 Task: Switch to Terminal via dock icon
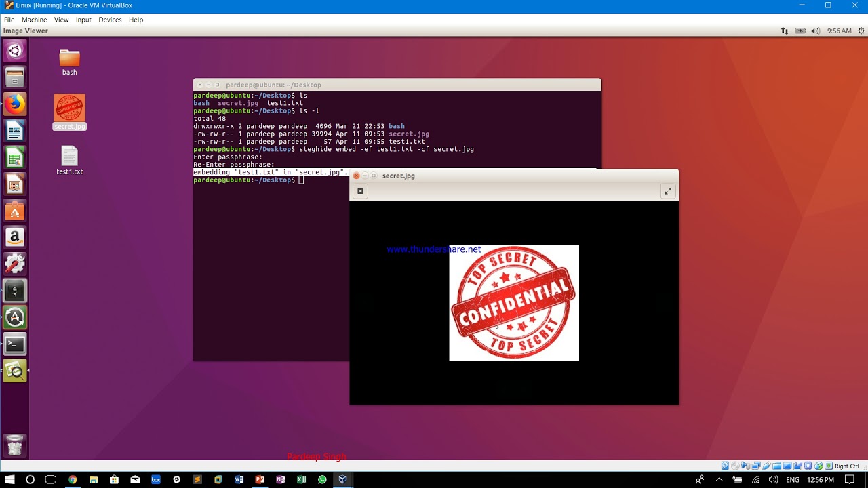(15, 344)
